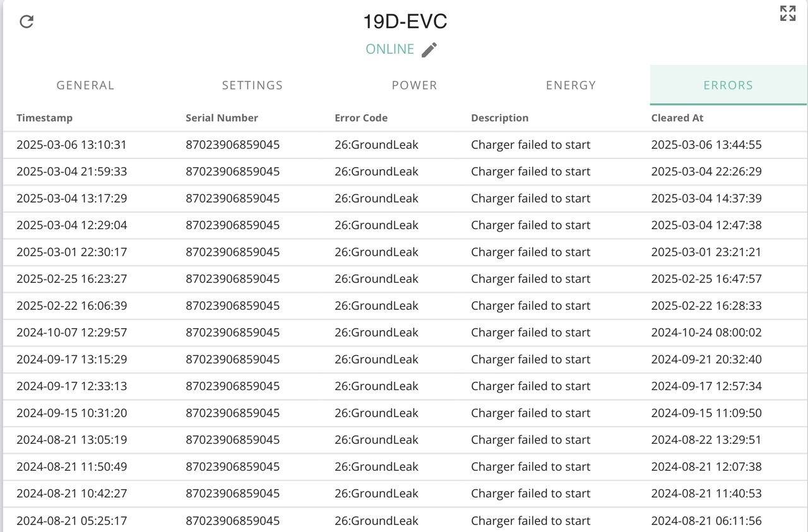
Task: Click cleared time 2024-09-21 20:32:40
Action: (706, 359)
